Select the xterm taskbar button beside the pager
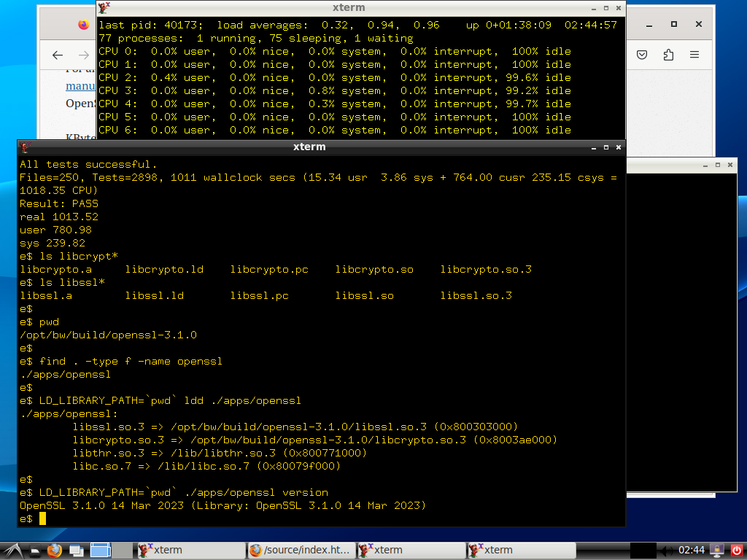 point(190,550)
